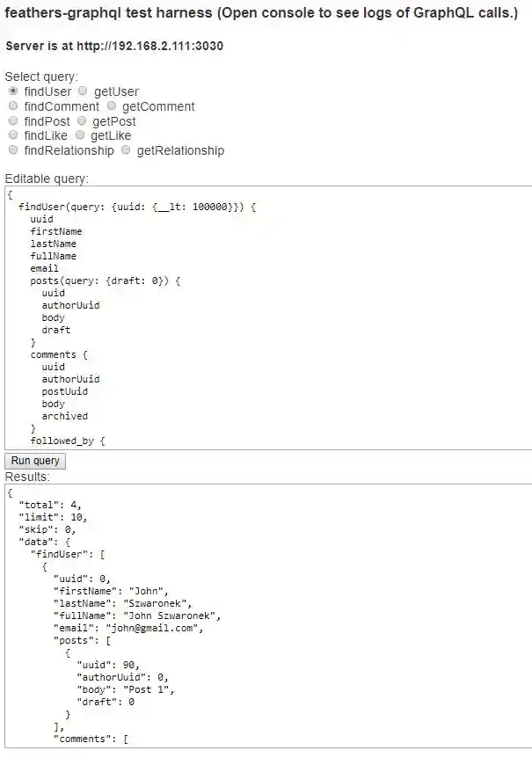Click the server address heading text

tap(114, 46)
